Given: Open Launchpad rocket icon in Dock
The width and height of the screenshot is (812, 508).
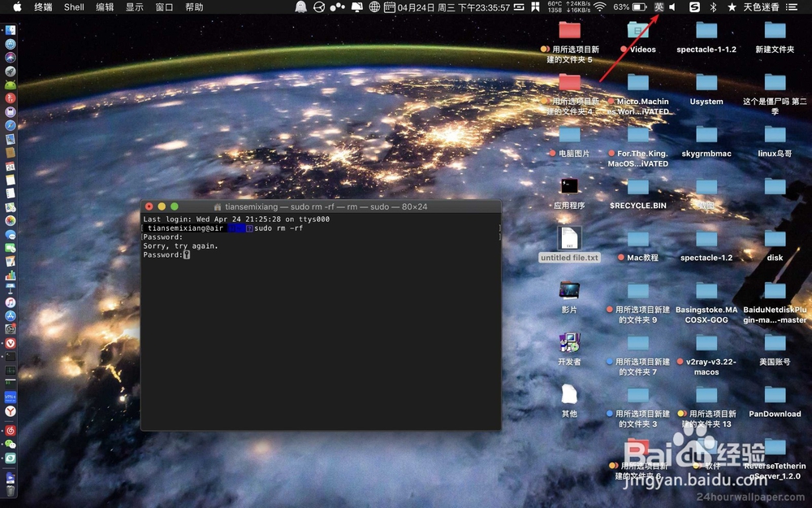Looking at the screenshot, I should [x=11, y=71].
